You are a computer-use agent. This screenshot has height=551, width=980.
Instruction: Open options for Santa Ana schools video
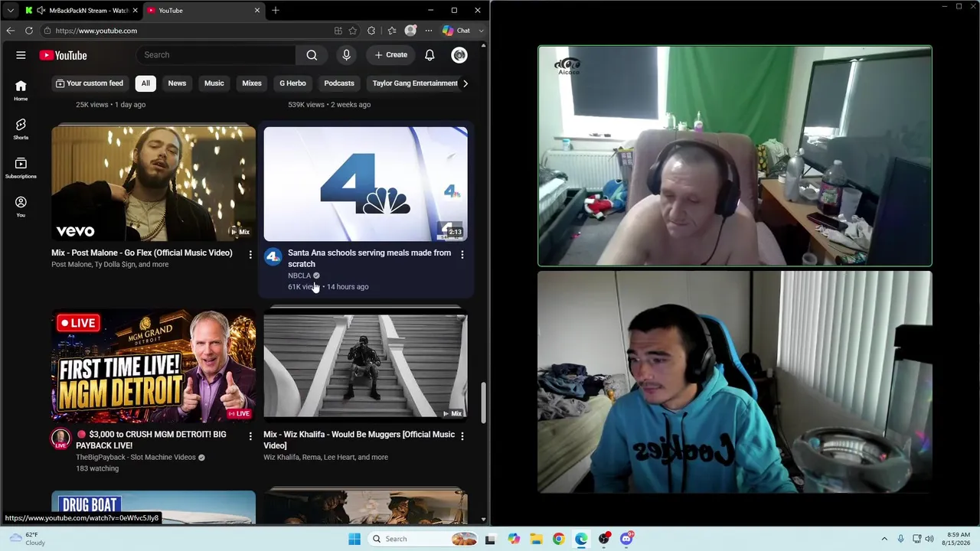coord(462,254)
